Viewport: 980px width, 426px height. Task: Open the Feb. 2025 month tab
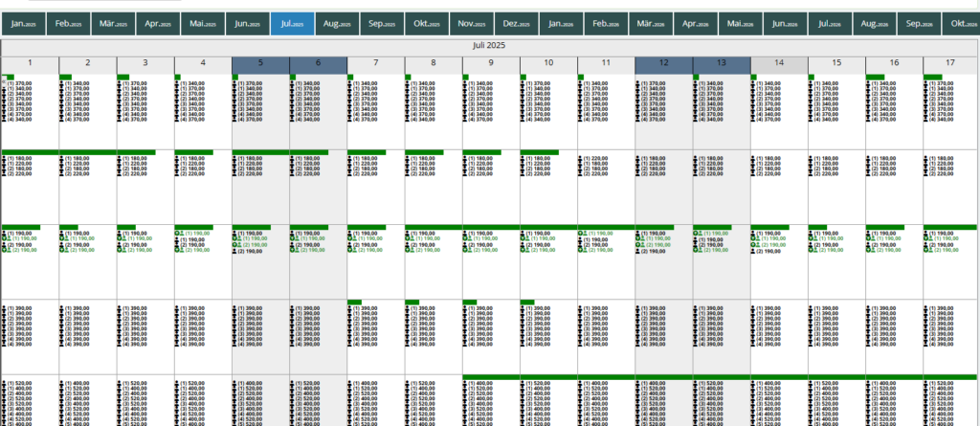click(x=69, y=24)
